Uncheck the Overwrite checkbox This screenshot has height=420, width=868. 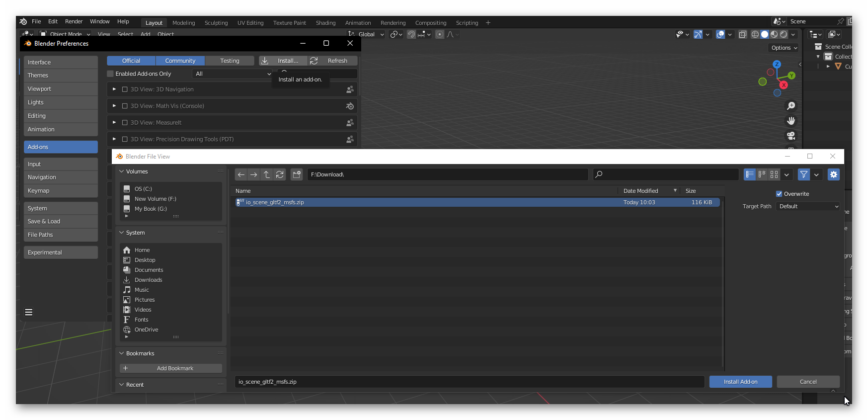tap(779, 194)
